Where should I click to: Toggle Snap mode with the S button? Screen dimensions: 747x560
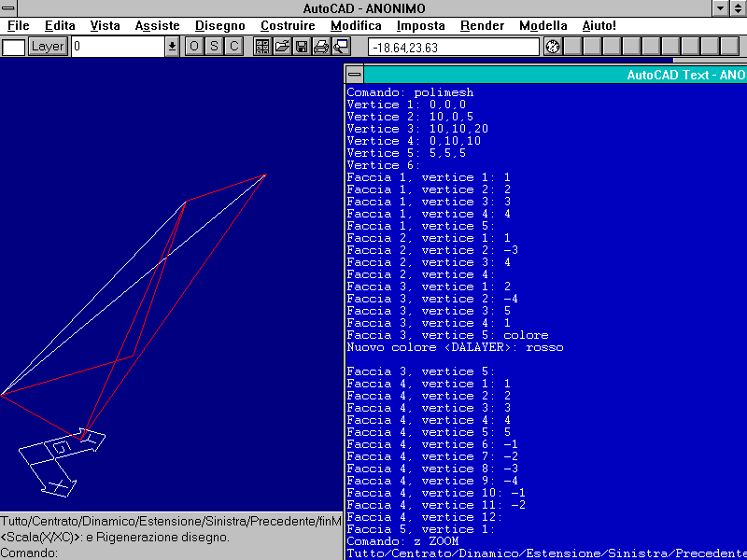214,46
